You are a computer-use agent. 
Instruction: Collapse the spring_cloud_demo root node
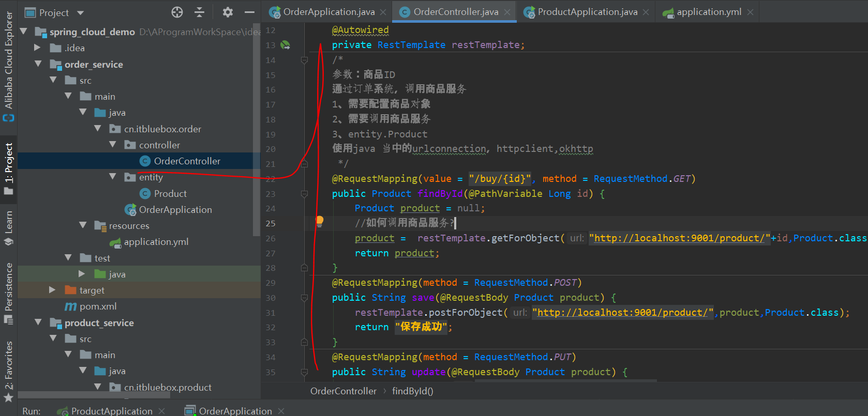pyautogui.click(x=23, y=32)
